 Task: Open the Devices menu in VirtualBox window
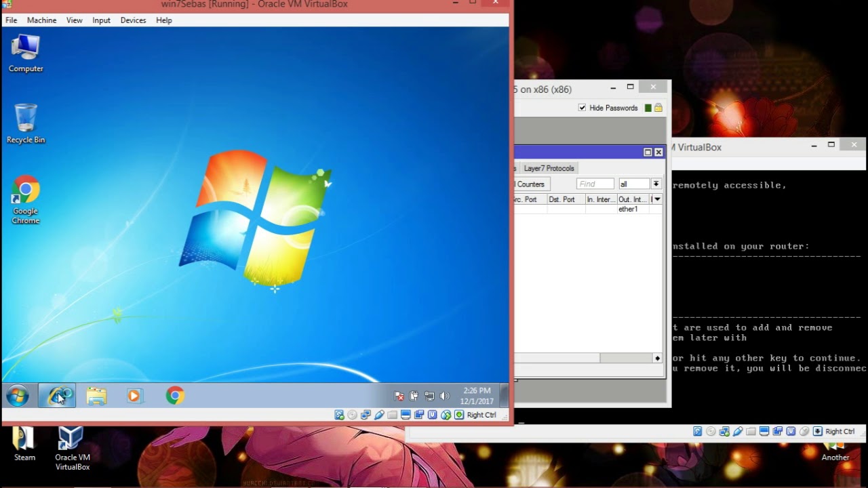(x=133, y=20)
